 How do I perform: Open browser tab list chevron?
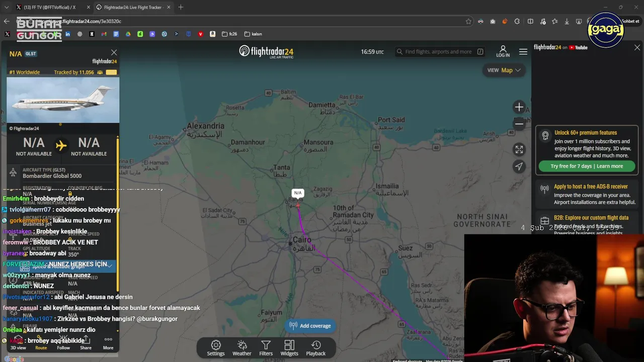click(7, 7)
